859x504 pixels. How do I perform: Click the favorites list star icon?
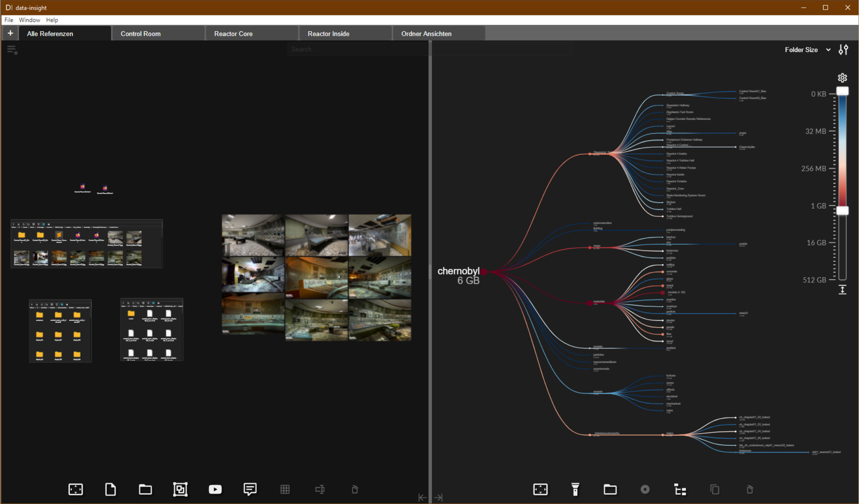click(12, 50)
